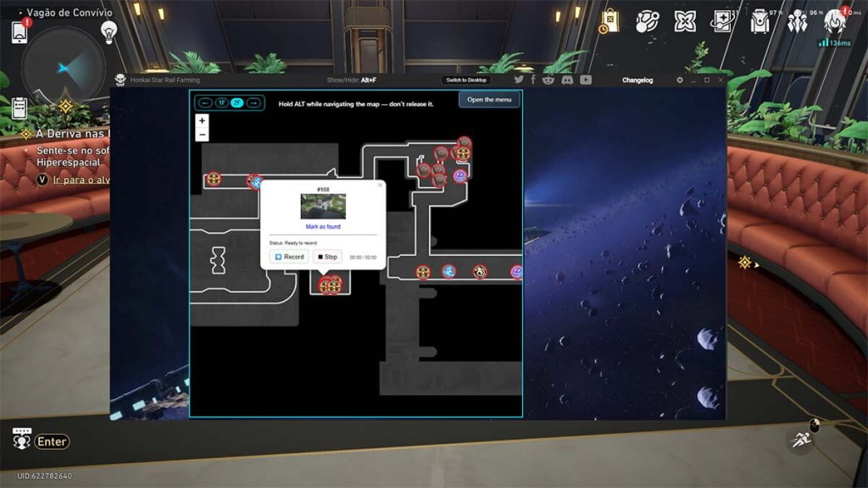868x488 pixels.
Task: Open the chat icon beside the Enter key
Action: coord(21,439)
